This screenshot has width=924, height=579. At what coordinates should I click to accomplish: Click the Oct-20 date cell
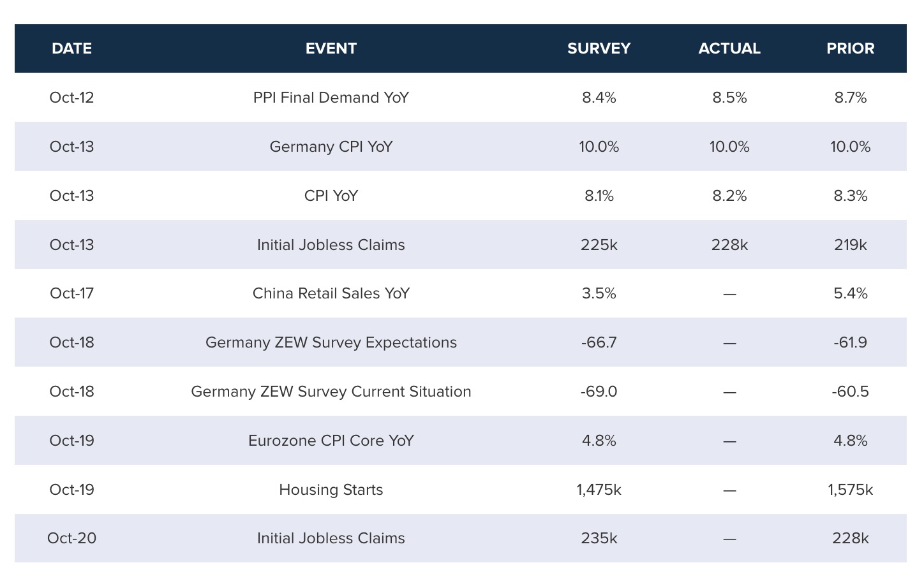coord(71,538)
